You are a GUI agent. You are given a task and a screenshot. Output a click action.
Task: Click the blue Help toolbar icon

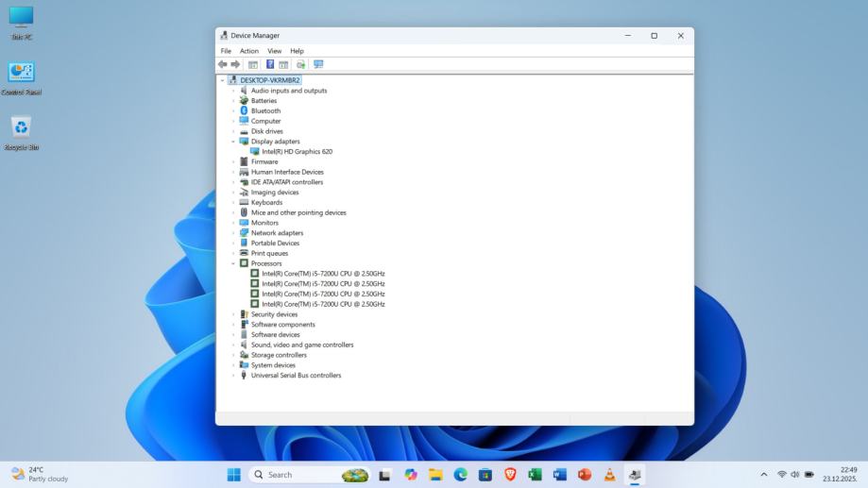pyautogui.click(x=270, y=64)
